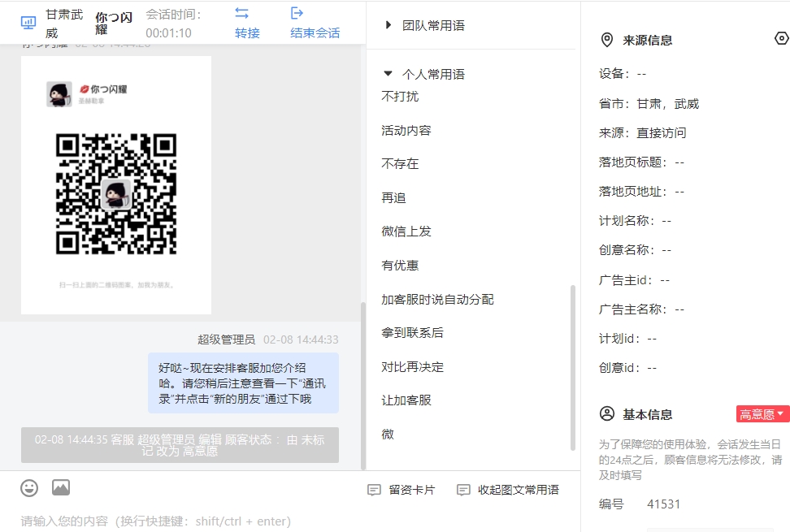Select the quick phrase 加客服时说自动分配
The height and width of the screenshot is (532, 790).
click(437, 300)
